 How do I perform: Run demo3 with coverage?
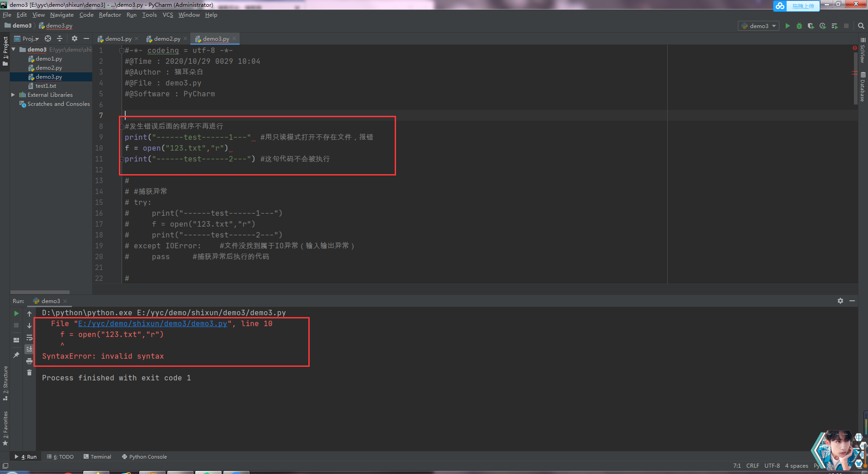[811, 26]
